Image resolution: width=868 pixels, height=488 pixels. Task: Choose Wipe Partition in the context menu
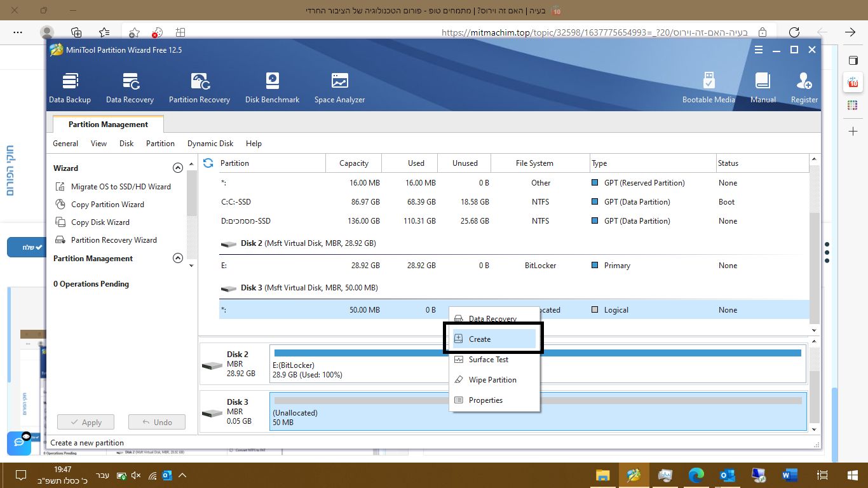point(494,380)
